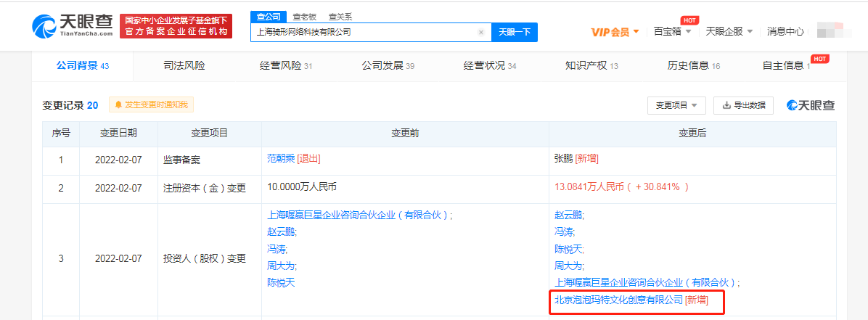Clear the search box with the X icon

click(x=481, y=32)
